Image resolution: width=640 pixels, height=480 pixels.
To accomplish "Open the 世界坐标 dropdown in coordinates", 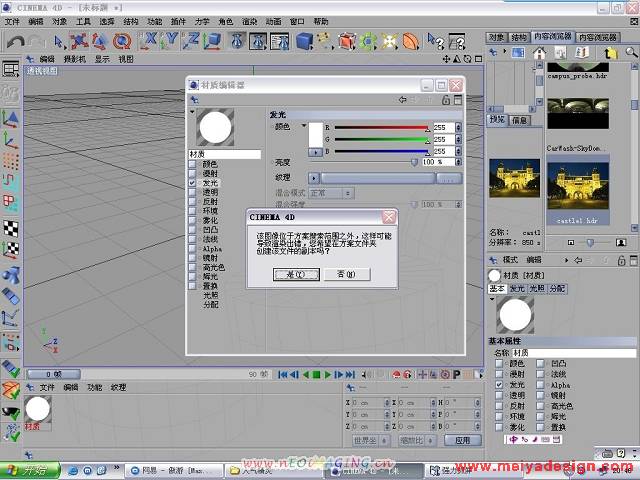I will [371, 440].
